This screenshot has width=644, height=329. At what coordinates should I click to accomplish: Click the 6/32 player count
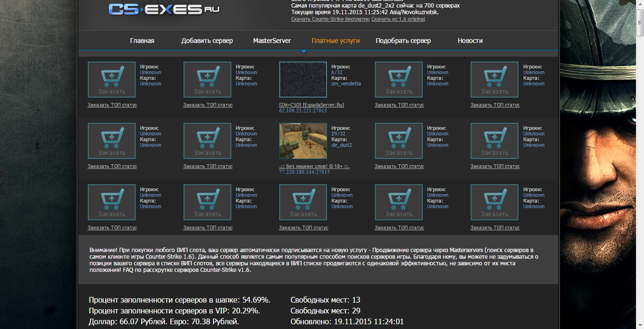click(337, 72)
